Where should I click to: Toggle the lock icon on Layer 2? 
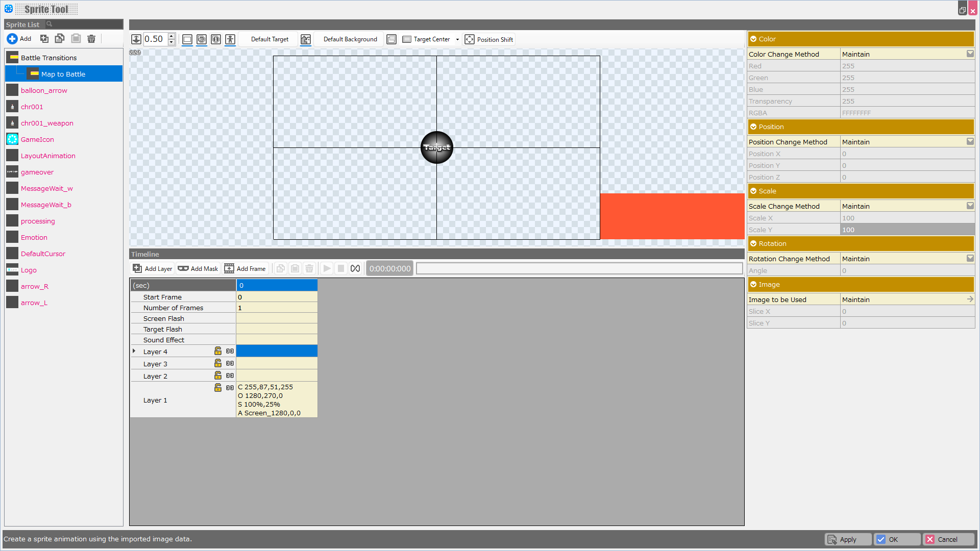click(218, 375)
